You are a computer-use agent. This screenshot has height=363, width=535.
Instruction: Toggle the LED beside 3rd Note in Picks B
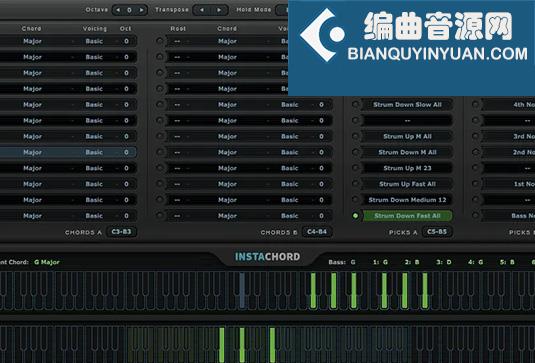[x=475, y=136]
